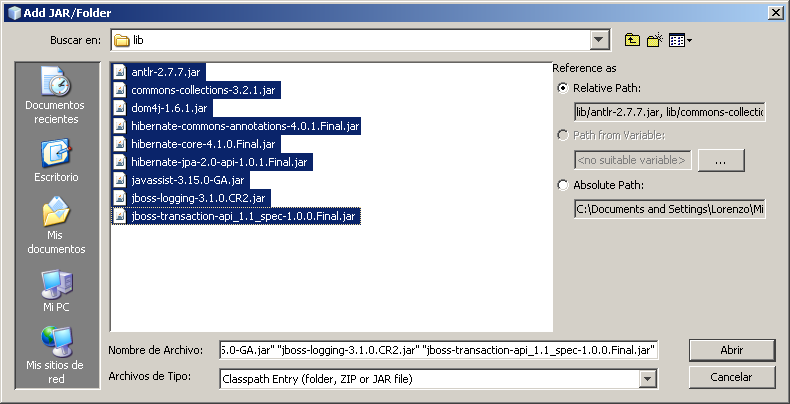This screenshot has height=404, width=790.
Task: Select jboss-transaction-api_1.1_spec-1.0.0.Final.jar name
Action: pos(243,217)
